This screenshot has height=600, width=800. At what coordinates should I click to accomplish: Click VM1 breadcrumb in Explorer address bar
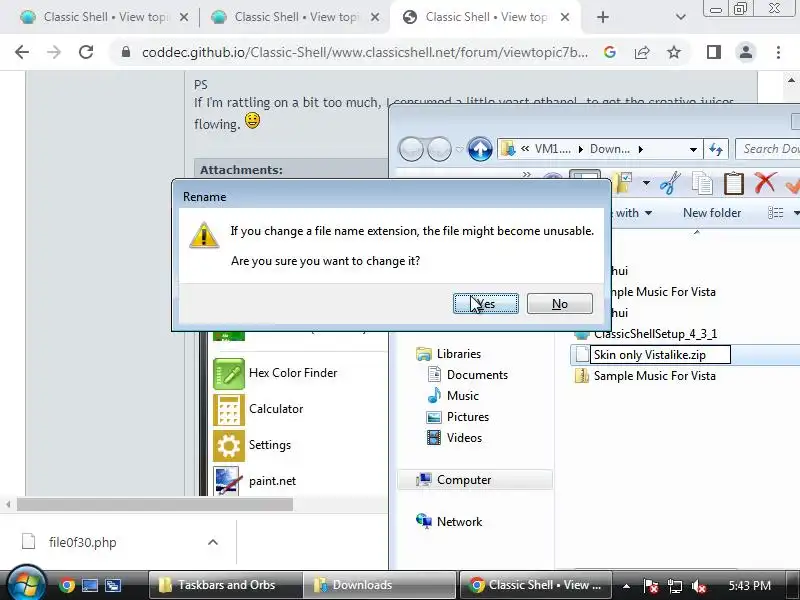pos(553,149)
